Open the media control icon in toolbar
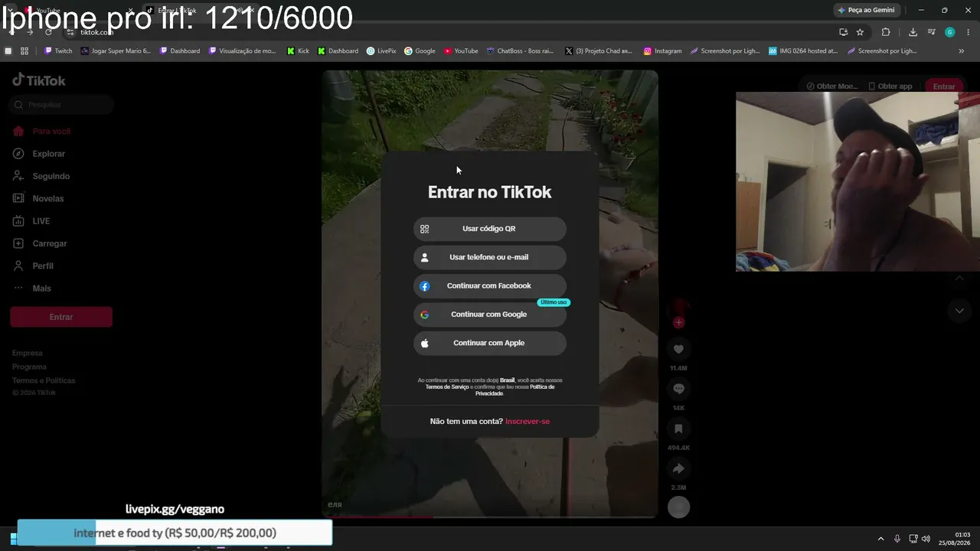This screenshot has height=551, width=980. pyautogui.click(x=932, y=32)
